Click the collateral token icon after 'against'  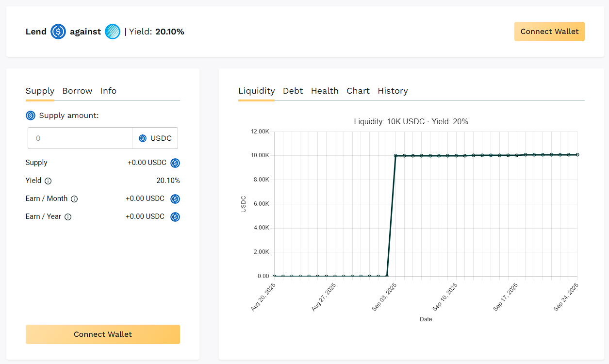click(x=113, y=32)
